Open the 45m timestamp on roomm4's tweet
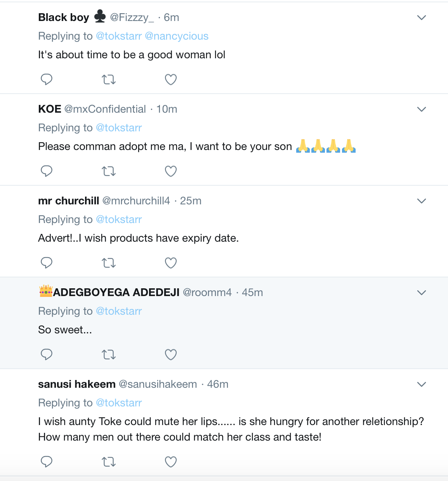 point(252,293)
